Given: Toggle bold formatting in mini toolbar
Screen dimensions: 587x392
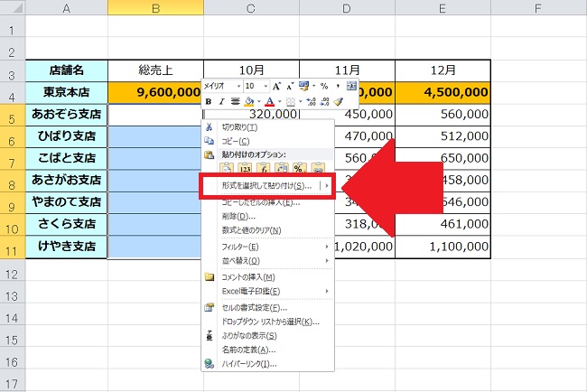Looking at the screenshot, I should (209, 102).
